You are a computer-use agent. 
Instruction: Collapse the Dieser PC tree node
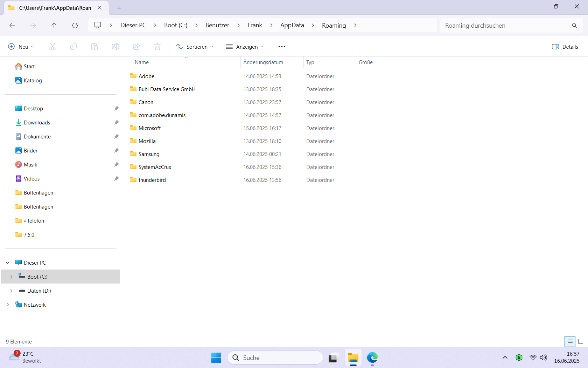[x=8, y=263]
